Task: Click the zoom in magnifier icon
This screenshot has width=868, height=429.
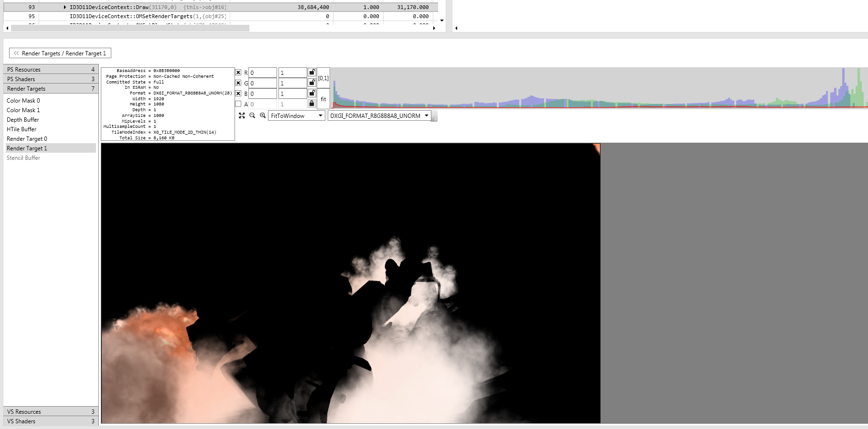Action: (x=263, y=115)
